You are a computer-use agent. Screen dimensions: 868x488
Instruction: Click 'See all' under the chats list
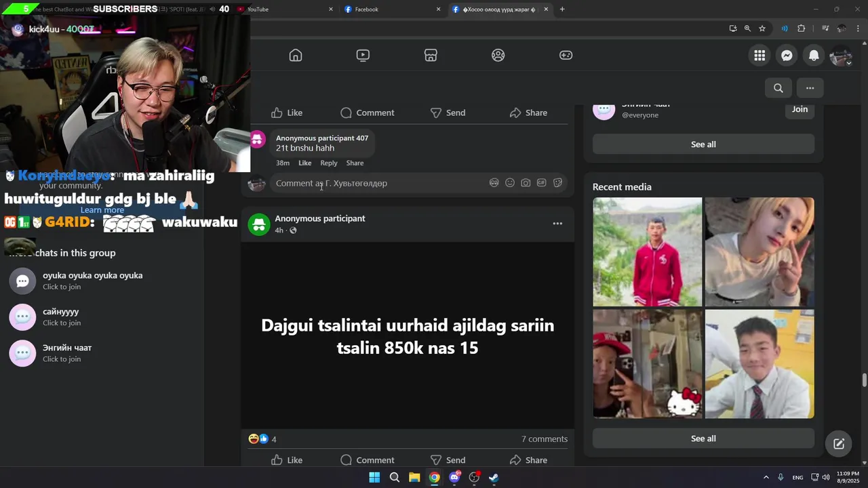click(703, 144)
